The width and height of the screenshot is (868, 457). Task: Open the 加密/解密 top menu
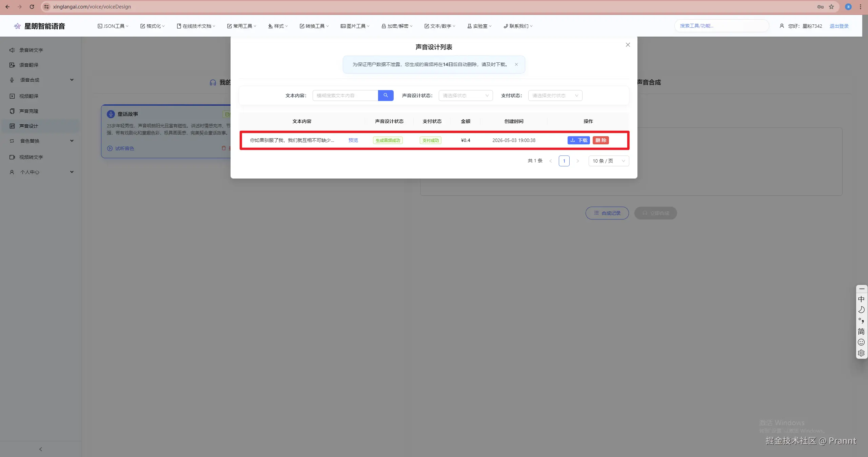point(397,26)
